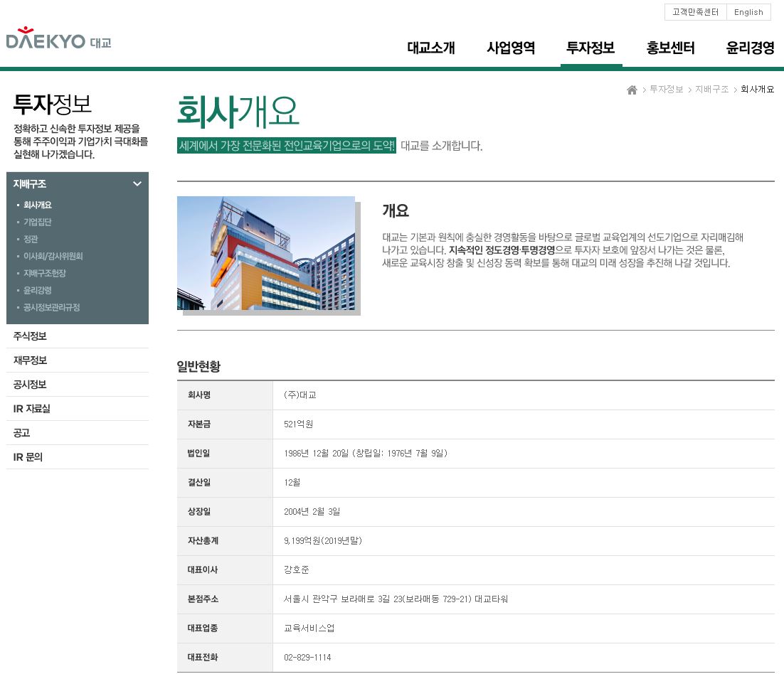Click the DAEKYO logo
The width and height of the screenshot is (784, 674).
58,38
